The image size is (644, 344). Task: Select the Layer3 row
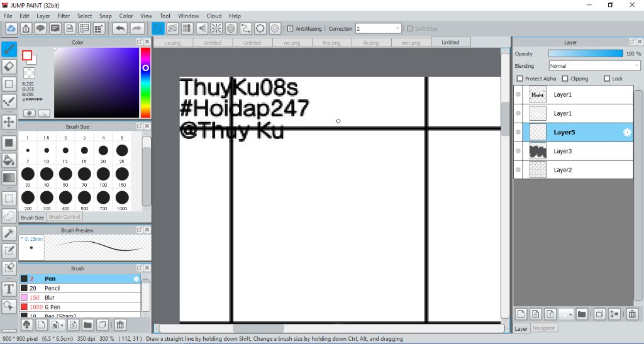(574, 151)
